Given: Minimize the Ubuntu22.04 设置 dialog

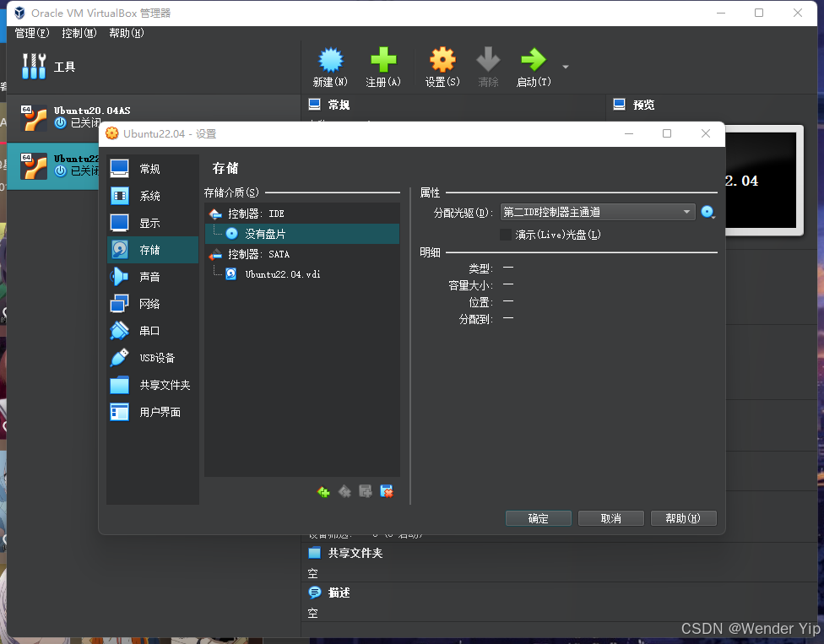Looking at the screenshot, I should (x=628, y=133).
